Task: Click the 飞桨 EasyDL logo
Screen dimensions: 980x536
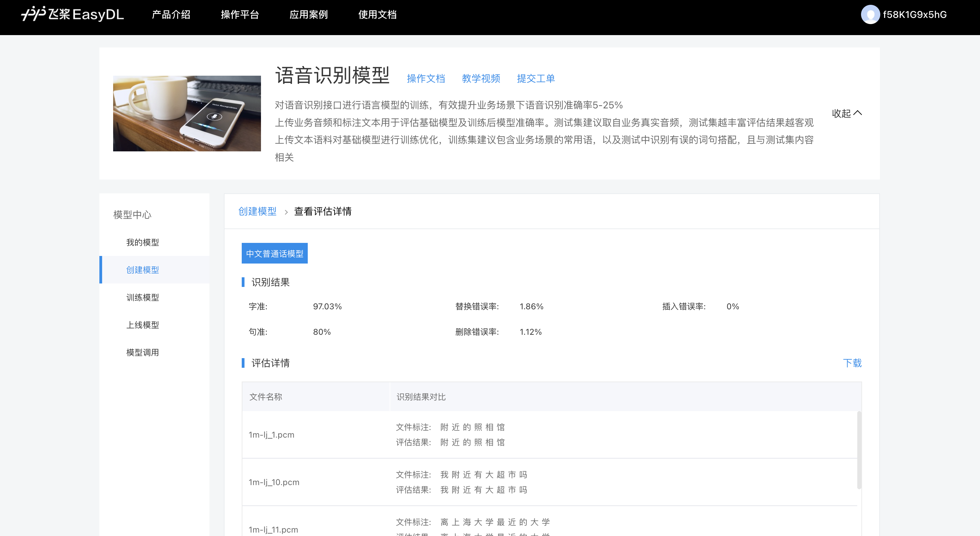Action: (72, 14)
